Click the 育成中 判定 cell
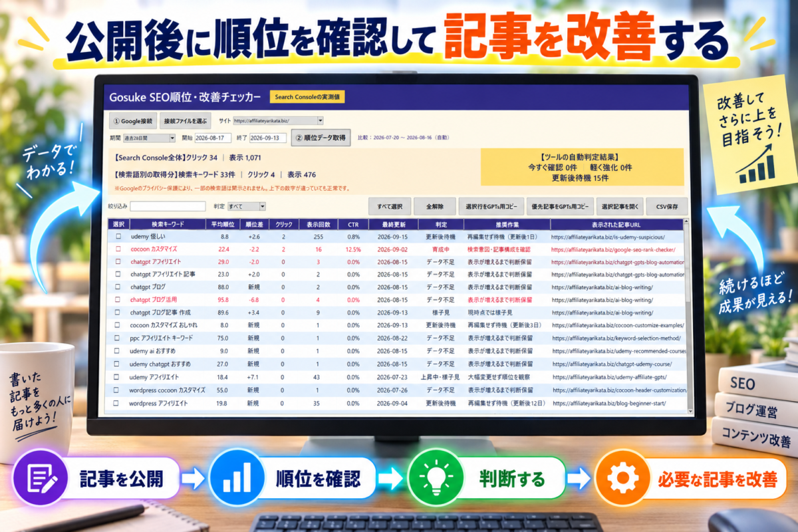Image resolution: width=798 pixels, height=532 pixels. click(440, 249)
